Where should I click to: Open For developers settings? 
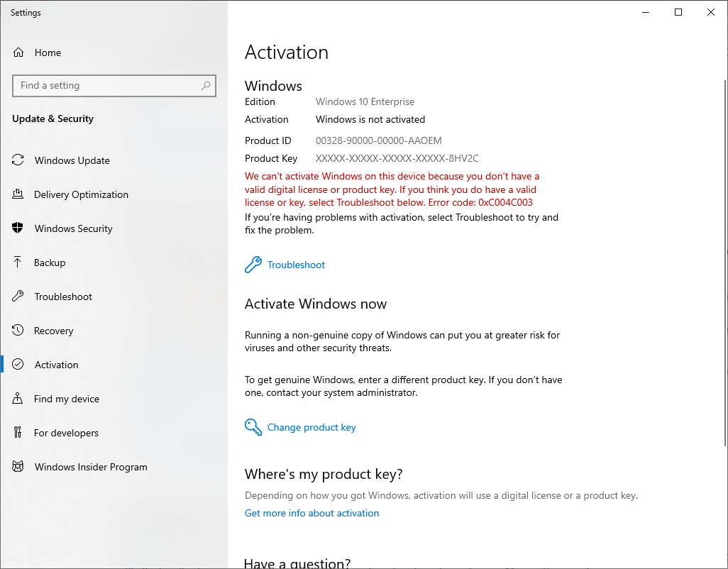coord(114,433)
